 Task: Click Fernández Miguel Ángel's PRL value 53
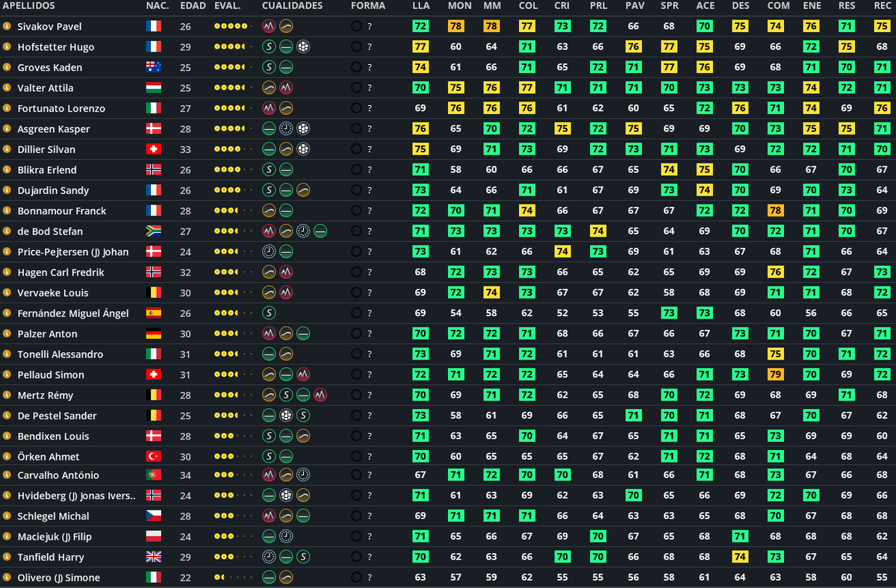click(598, 313)
